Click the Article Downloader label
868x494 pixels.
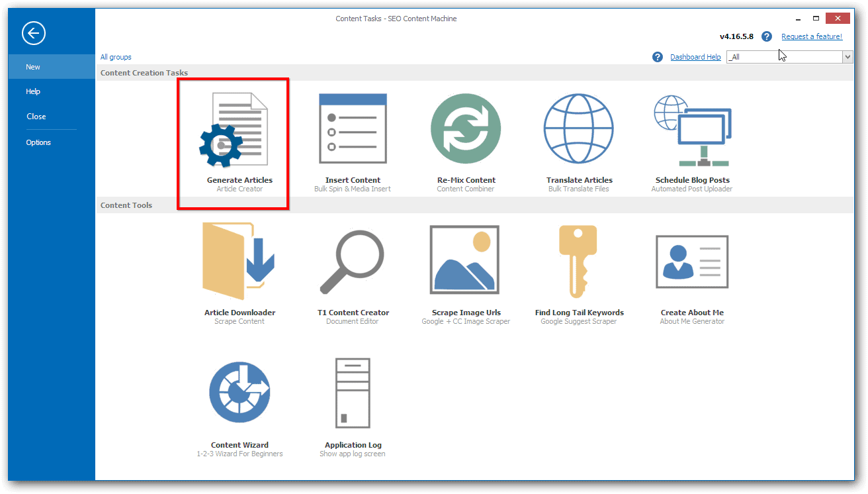click(x=239, y=313)
